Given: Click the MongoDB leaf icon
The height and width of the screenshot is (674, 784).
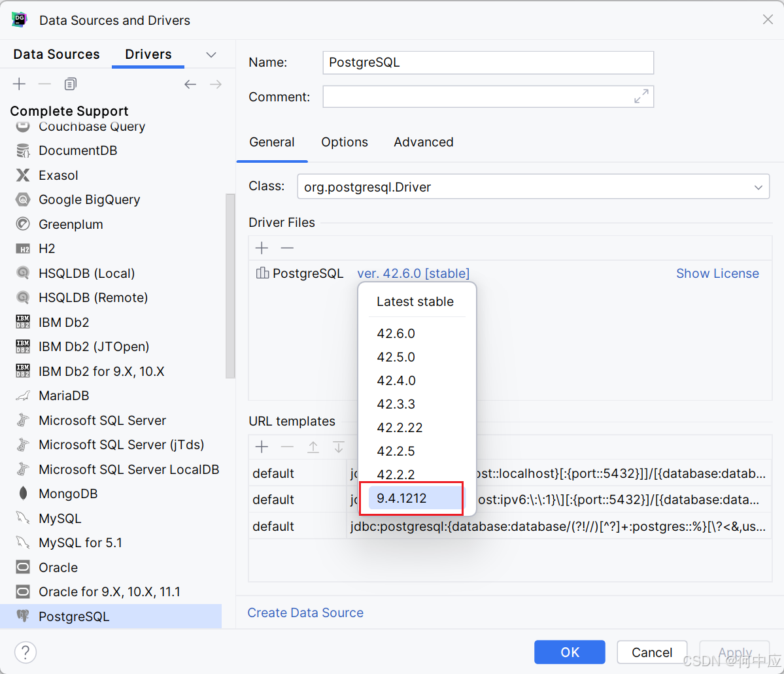Looking at the screenshot, I should click(23, 494).
